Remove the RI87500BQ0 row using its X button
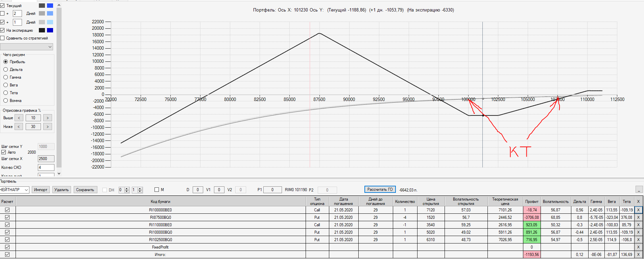The image size is (644, 259). pos(638,217)
